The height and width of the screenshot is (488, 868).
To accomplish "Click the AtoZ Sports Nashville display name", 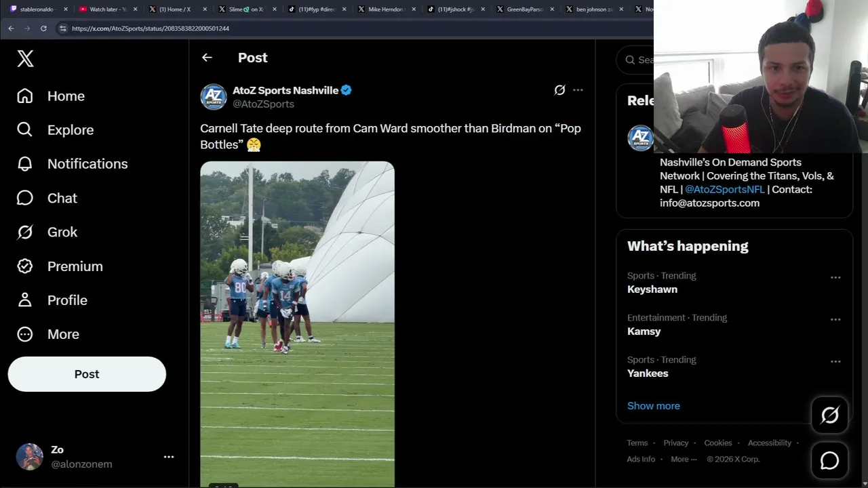I will 285,90.
